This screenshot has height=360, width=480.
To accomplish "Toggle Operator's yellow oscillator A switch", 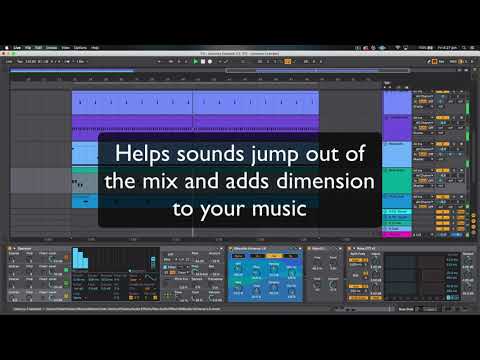I will tap(66, 296).
